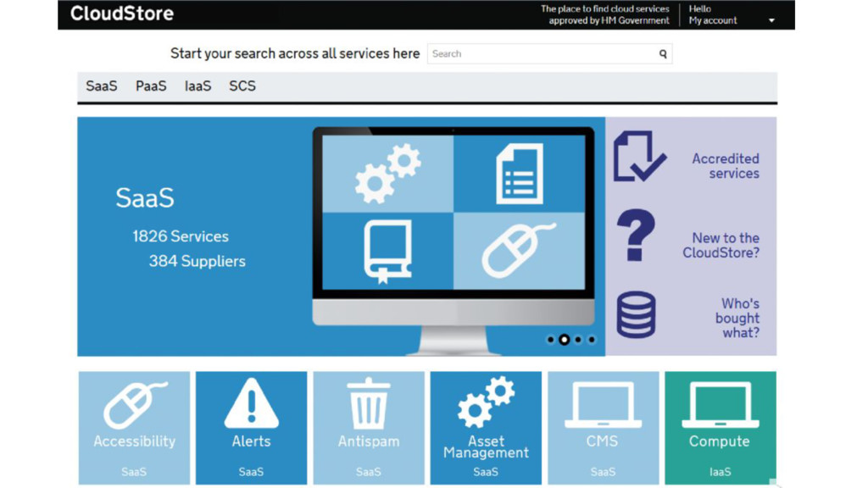Open the CMS SaaS tile
This screenshot has width=868, height=488.
[x=604, y=428]
